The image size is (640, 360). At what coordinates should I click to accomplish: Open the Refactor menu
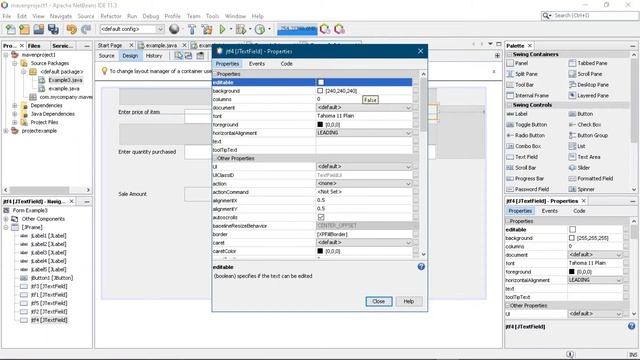coord(111,16)
